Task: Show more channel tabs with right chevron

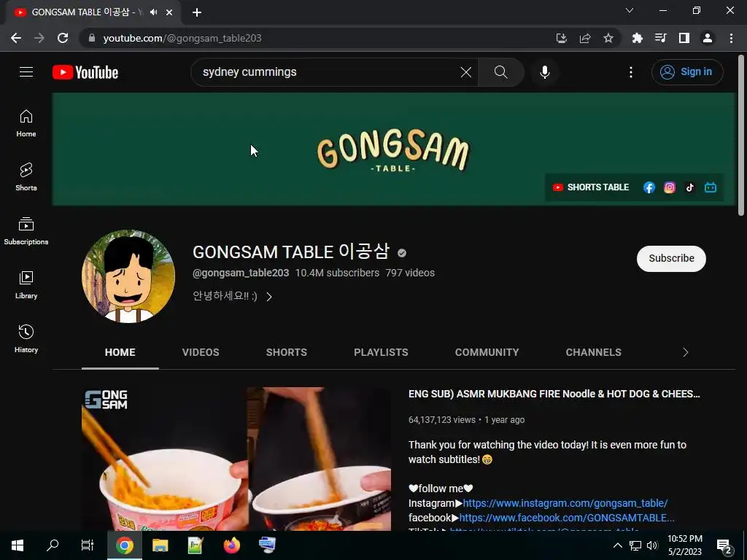Action: 686,352
